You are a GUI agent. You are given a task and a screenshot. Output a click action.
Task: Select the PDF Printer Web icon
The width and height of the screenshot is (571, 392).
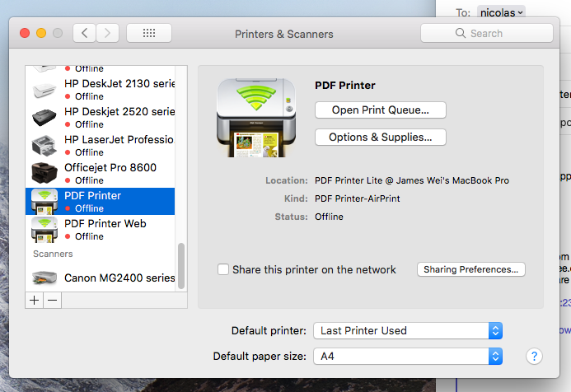tap(44, 229)
